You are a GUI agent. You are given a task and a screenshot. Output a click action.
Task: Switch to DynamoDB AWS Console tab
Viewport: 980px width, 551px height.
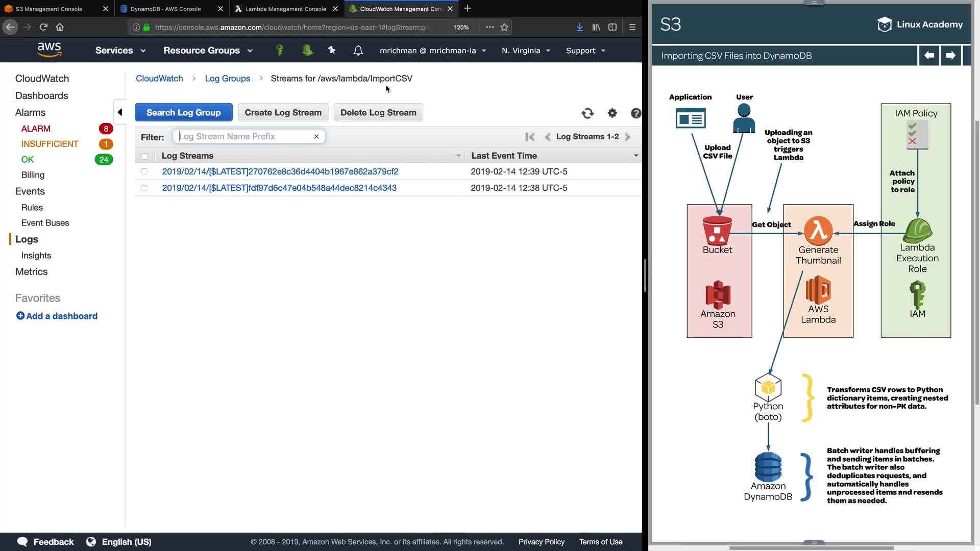click(x=165, y=9)
